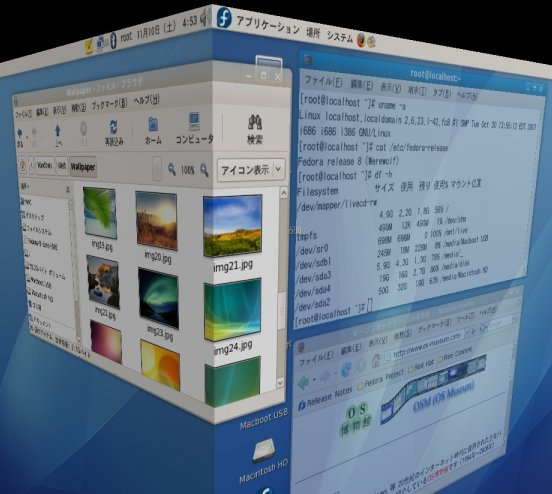Select the img20.jpg sunset thumbnail

click(x=156, y=220)
